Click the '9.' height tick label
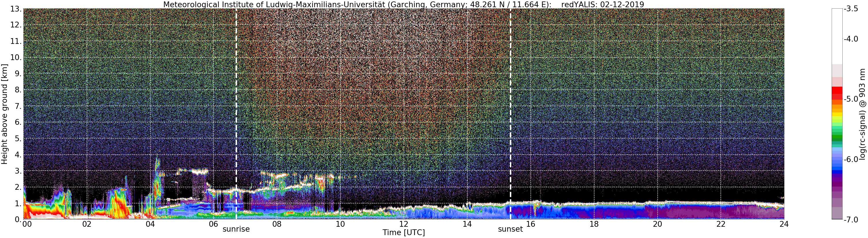Screen dimensions: 868x238 click(x=18, y=74)
